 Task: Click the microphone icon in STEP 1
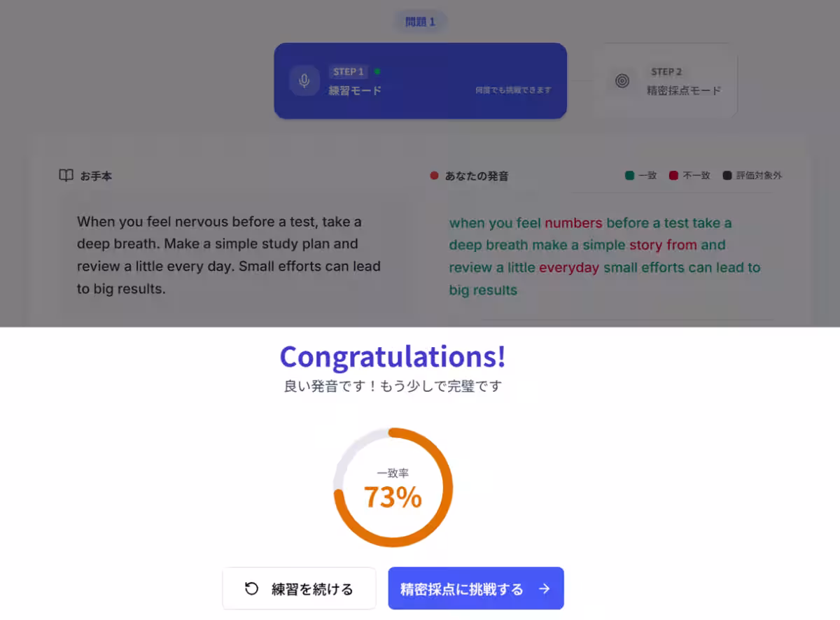[304, 80]
